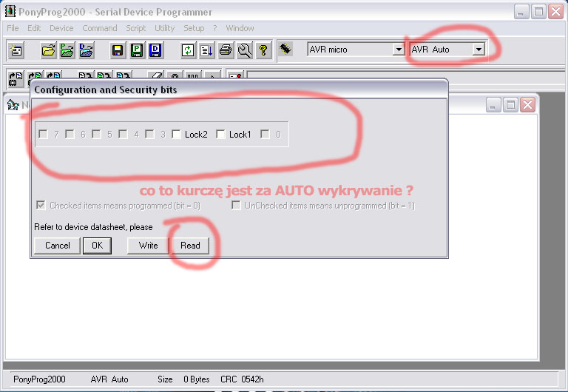The image size is (568, 392).
Task: Minimize the inner child document window
Action: coord(493,105)
